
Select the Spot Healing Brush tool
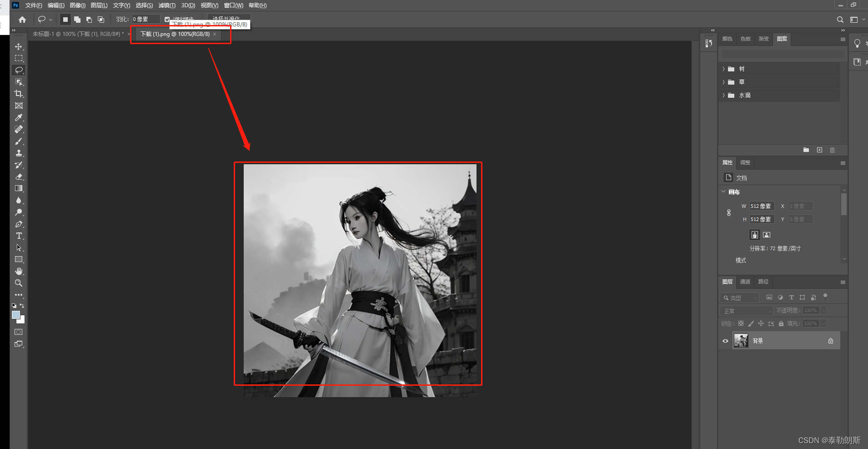19,129
